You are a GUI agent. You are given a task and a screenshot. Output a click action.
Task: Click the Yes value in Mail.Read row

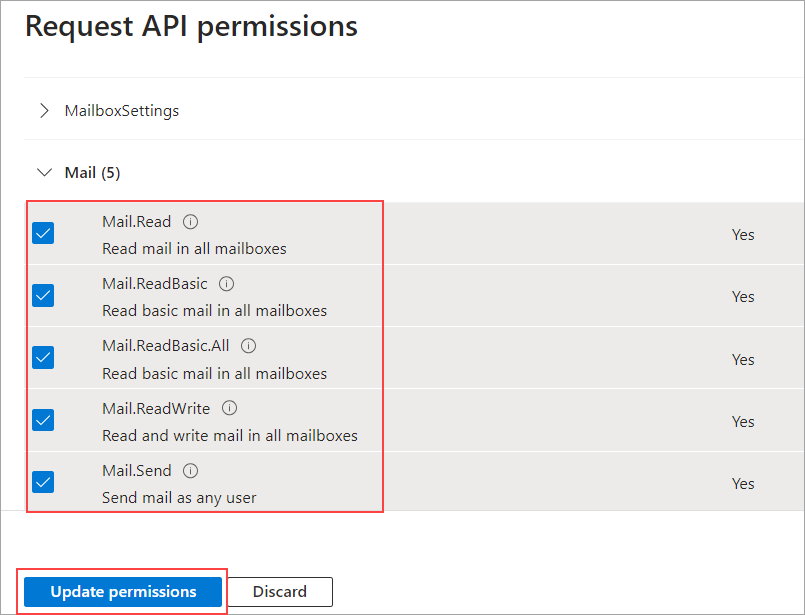point(743,235)
